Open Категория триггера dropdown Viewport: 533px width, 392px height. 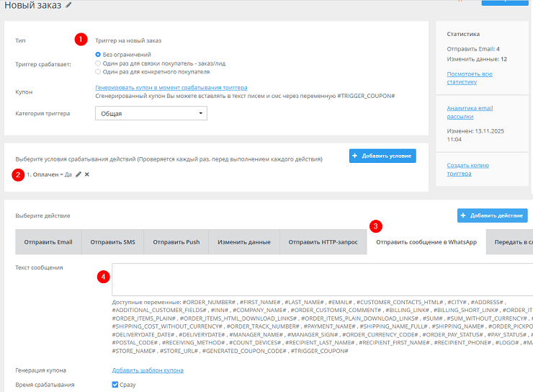pyautogui.click(x=151, y=113)
